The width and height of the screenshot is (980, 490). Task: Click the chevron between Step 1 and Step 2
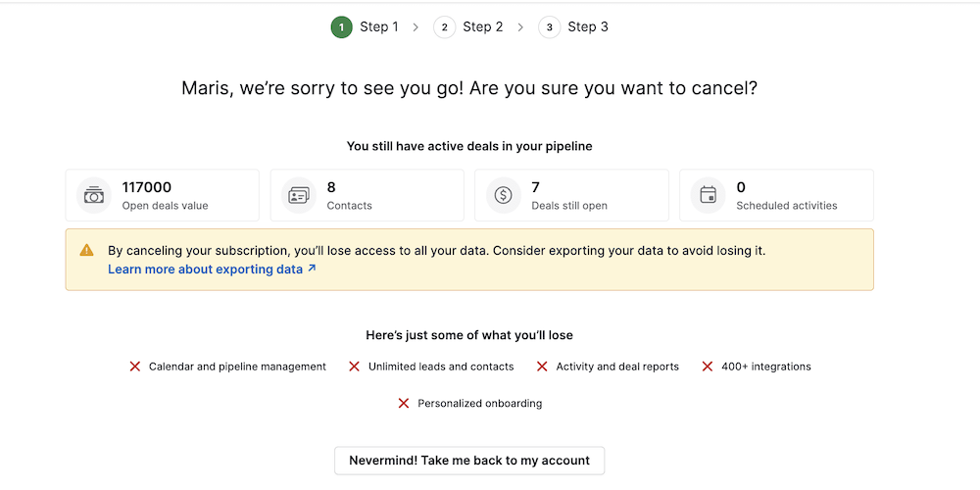(416, 27)
